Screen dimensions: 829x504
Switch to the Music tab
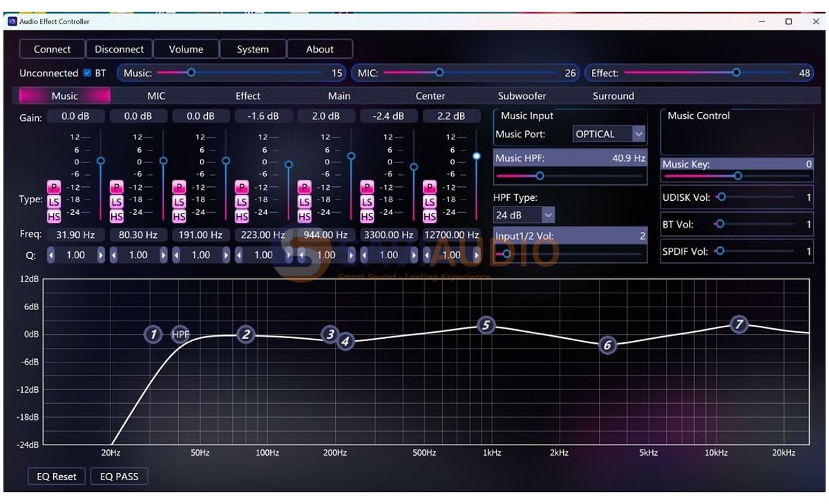pos(64,96)
